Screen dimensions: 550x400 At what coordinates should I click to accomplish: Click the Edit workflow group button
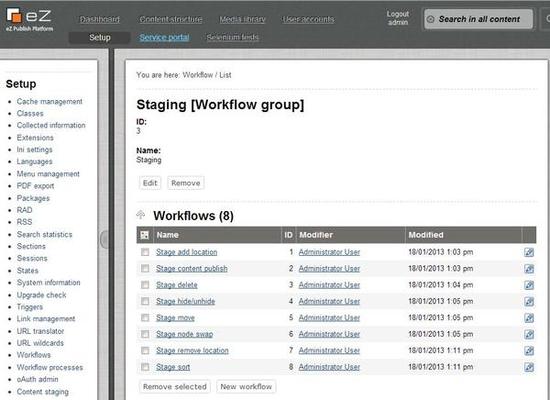tap(150, 183)
